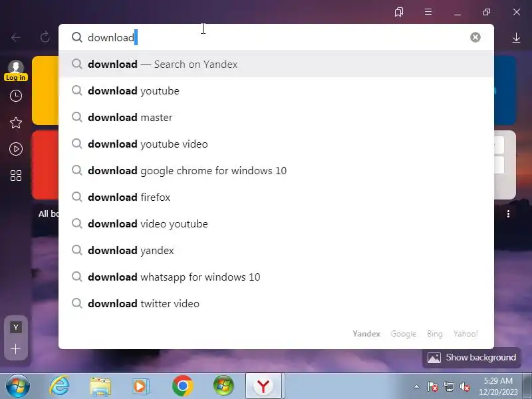Viewport: 532px width, 399px height.
Task: Select the 'download firefox' suggestion
Action: 276,197
